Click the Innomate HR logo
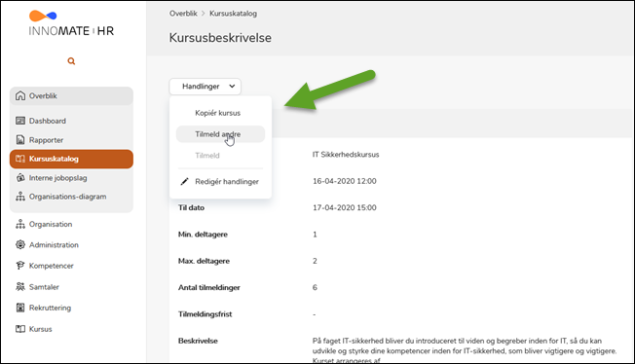This screenshot has width=635, height=364. [x=71, y=23]
